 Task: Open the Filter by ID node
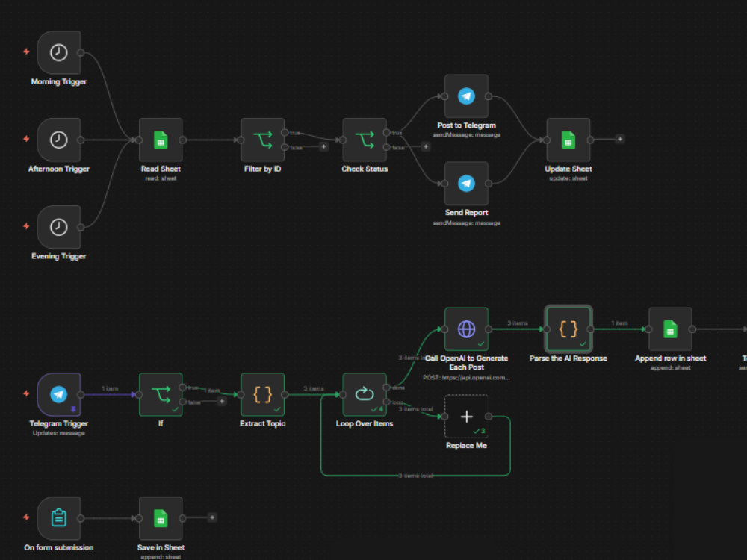pyautogui.click(x=262, y=140)
